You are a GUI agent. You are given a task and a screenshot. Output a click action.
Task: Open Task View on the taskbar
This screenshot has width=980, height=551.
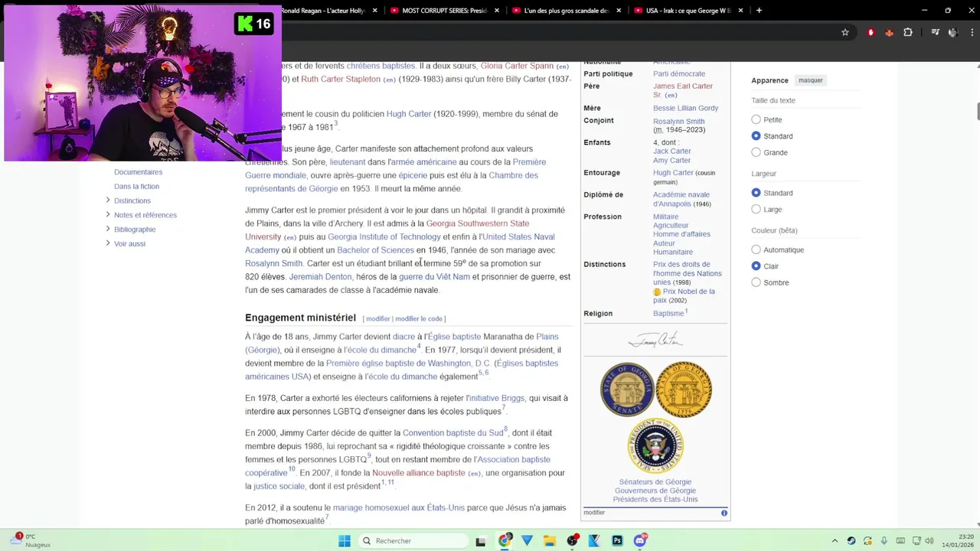click(481, 541)
